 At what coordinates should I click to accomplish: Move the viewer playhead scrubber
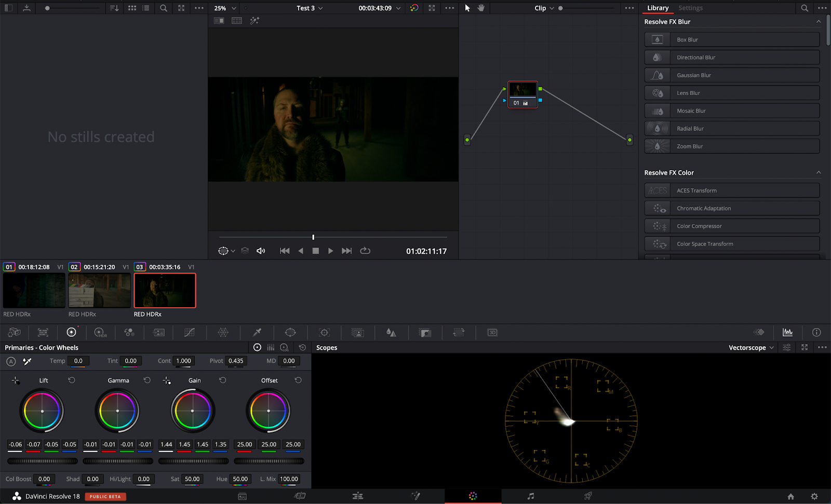pyautogui.click(x=313, y=237)
